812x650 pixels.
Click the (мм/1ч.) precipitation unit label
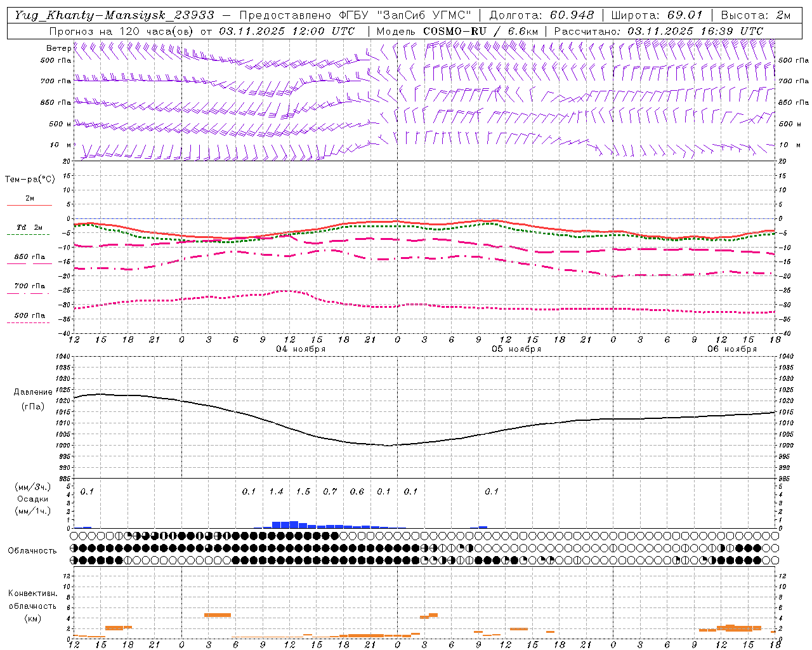point(33,511)
